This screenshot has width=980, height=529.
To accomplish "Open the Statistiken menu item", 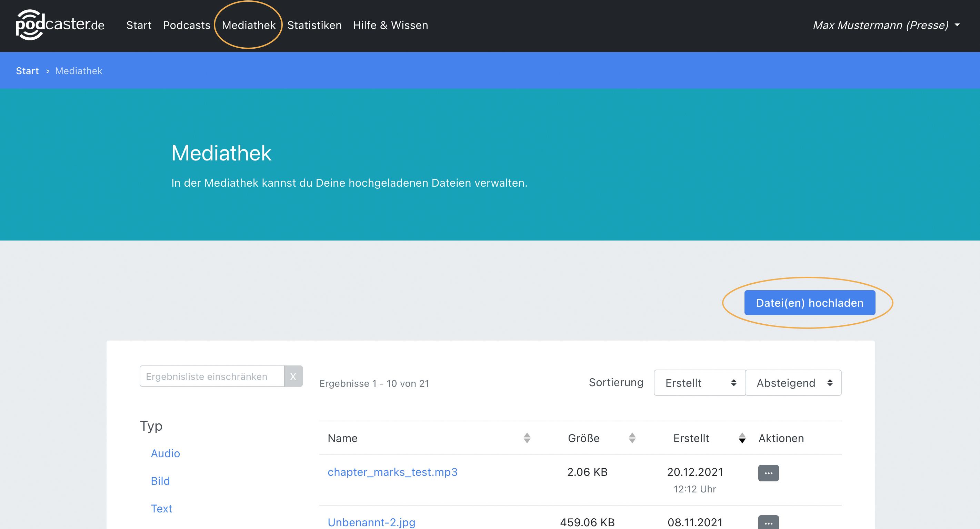I will [314, 25].
